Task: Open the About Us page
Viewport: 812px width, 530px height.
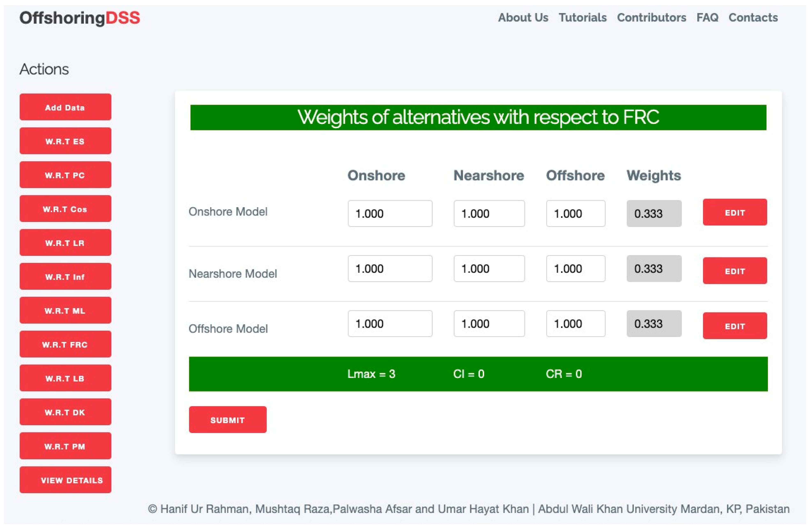Action: point(523,18)
